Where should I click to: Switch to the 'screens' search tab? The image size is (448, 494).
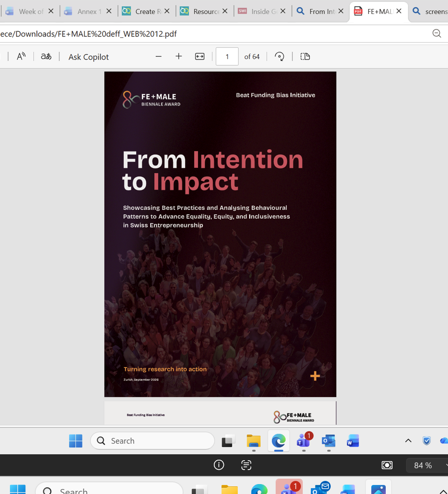pyautogui.click(x=430, y=12)
